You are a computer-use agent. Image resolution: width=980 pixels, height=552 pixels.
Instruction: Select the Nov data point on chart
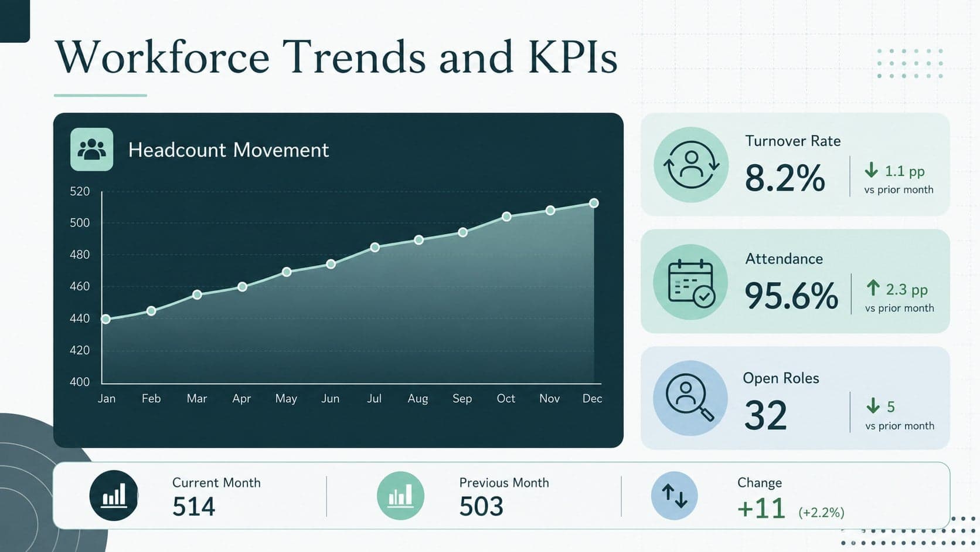tap(550, 210)
